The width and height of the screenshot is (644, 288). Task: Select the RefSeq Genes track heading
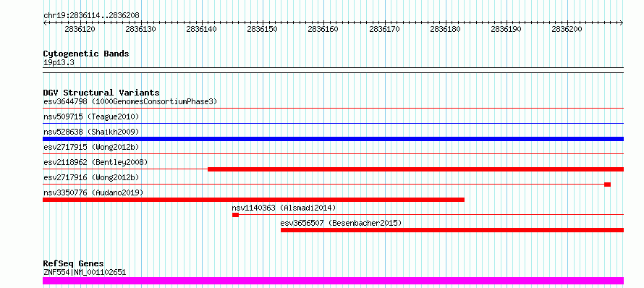[x=73, y=264]
